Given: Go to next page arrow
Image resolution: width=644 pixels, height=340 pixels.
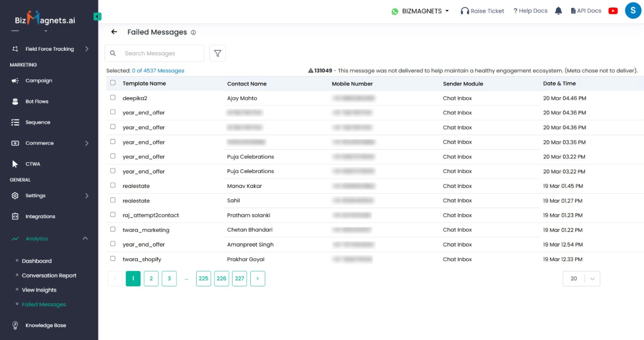Looking at the screenshot, I should point(258,278).
